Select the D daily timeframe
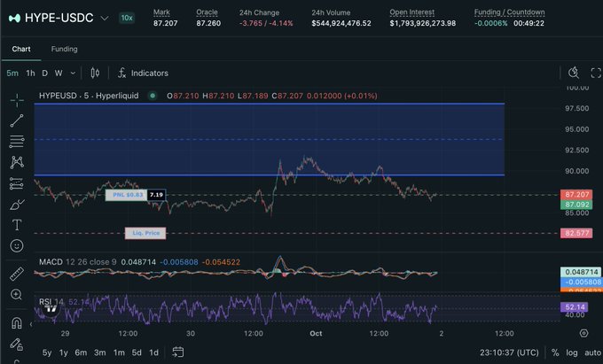The image size is (603, 364). tap(45, 73)
